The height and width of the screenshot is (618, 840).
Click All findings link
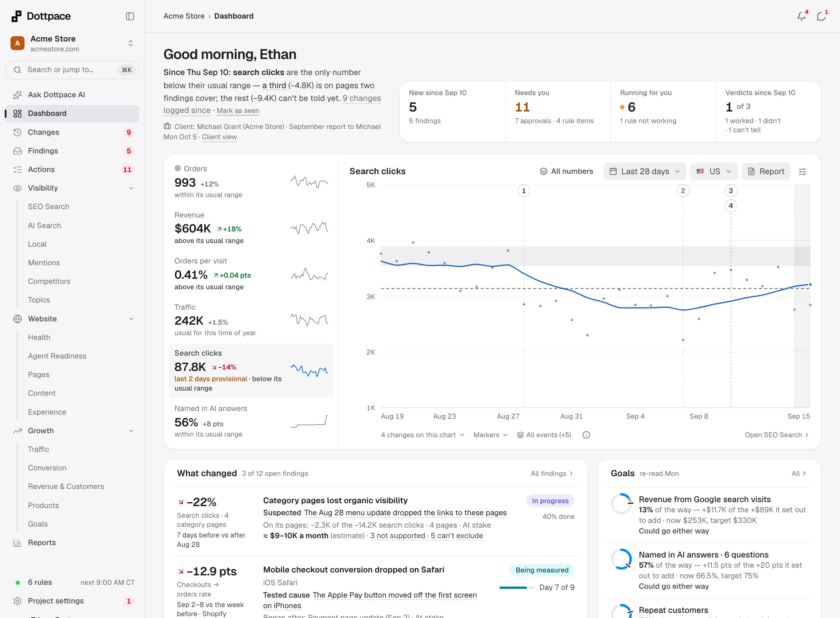pyautogui.click(x=552, y=473)
